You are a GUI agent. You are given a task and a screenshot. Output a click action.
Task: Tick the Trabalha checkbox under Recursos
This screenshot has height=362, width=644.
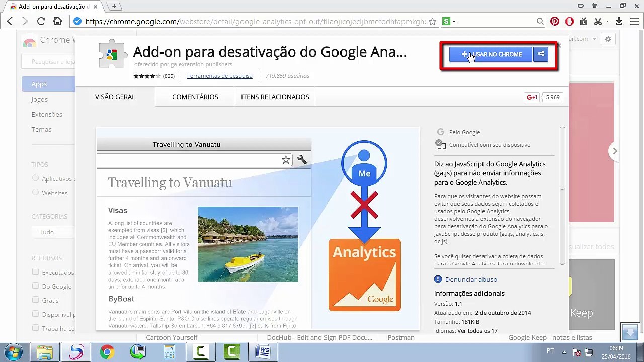coord(35,328)
